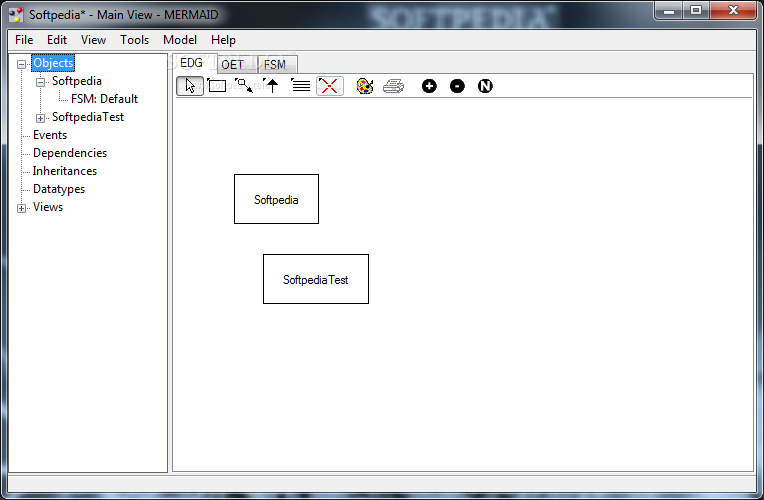Choose the rectangle object tool

[x=217, y=86]
